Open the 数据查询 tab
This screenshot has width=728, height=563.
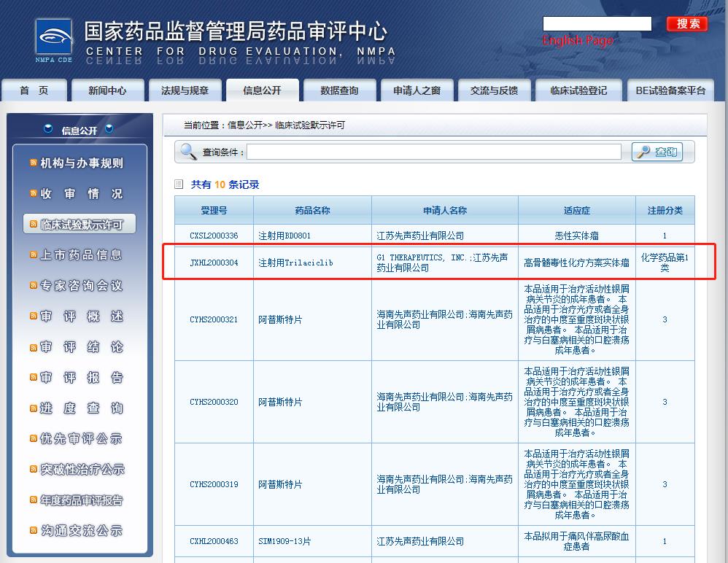339,90
